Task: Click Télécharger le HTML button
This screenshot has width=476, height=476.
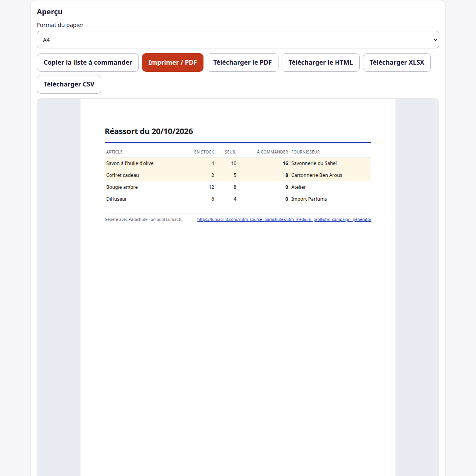Action: [321, 62]
